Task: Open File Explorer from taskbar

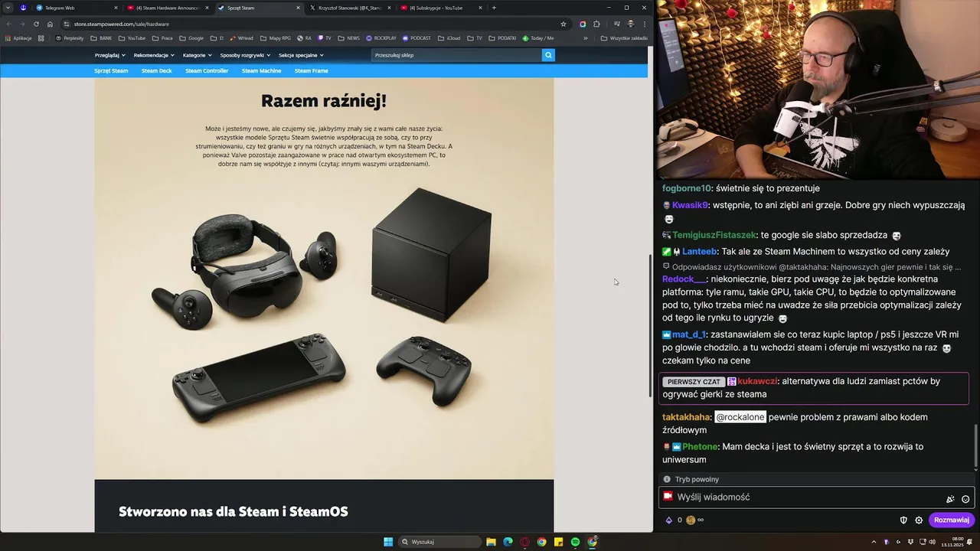Action: click(x=491, y=542)
